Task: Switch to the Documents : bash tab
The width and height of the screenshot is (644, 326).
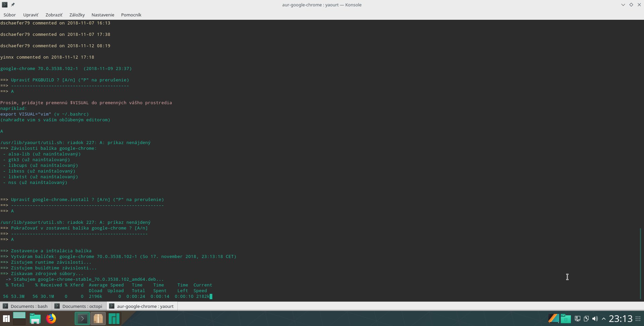Action: [x=25, y=306]
